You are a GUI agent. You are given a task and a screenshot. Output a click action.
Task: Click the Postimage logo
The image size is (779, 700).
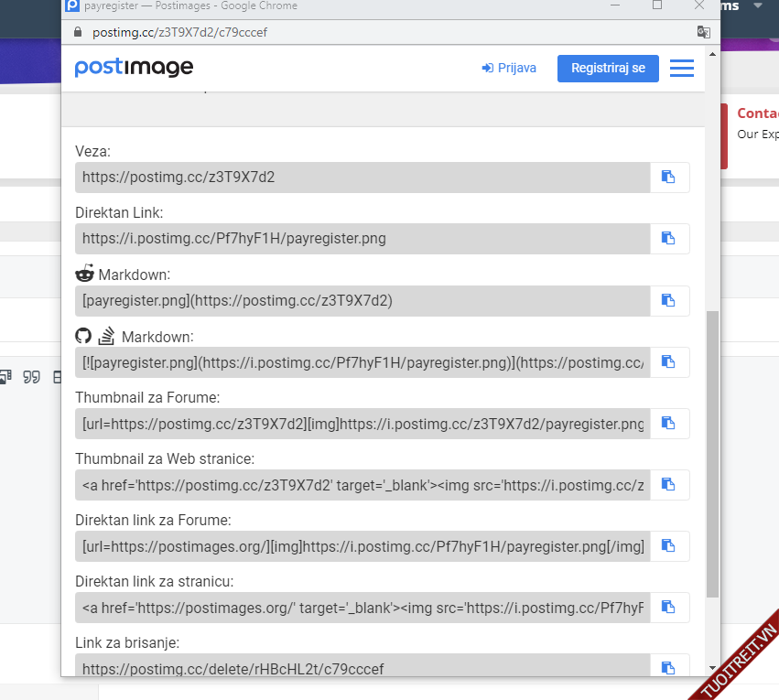click(134, 68)
